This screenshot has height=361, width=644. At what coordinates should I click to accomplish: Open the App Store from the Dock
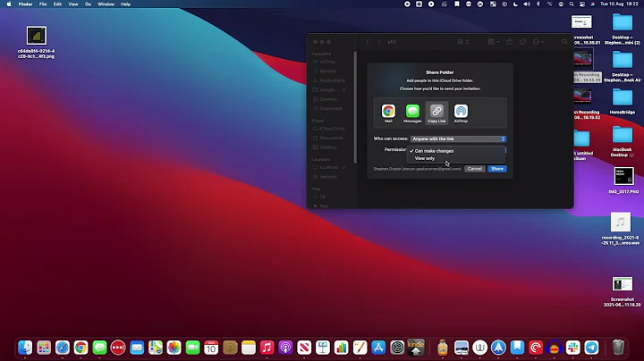[x=378, y=348]
